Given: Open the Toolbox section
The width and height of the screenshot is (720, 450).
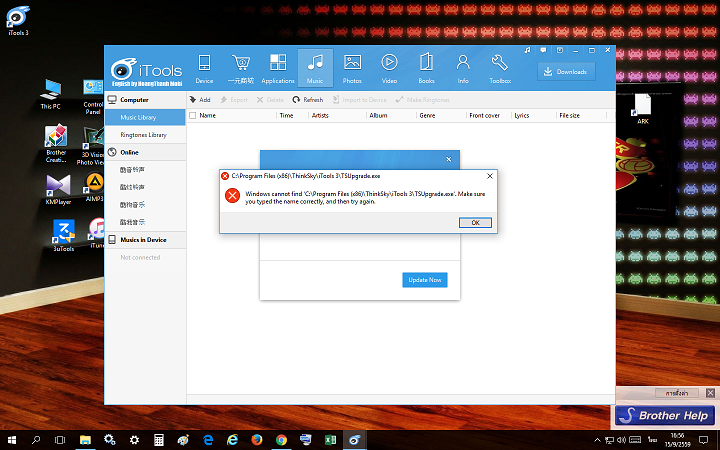Looking at the screenshot, I should [500, 68].
